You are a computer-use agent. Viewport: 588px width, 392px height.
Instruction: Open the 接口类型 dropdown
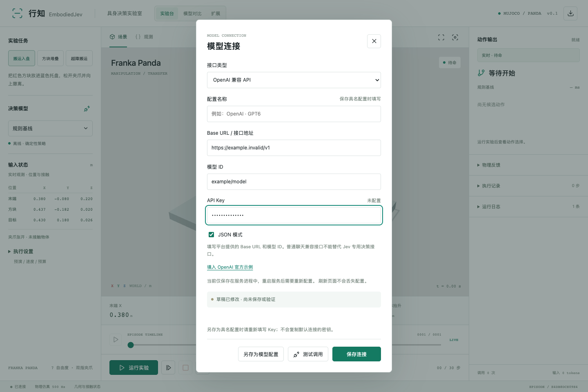pos(294,80)
